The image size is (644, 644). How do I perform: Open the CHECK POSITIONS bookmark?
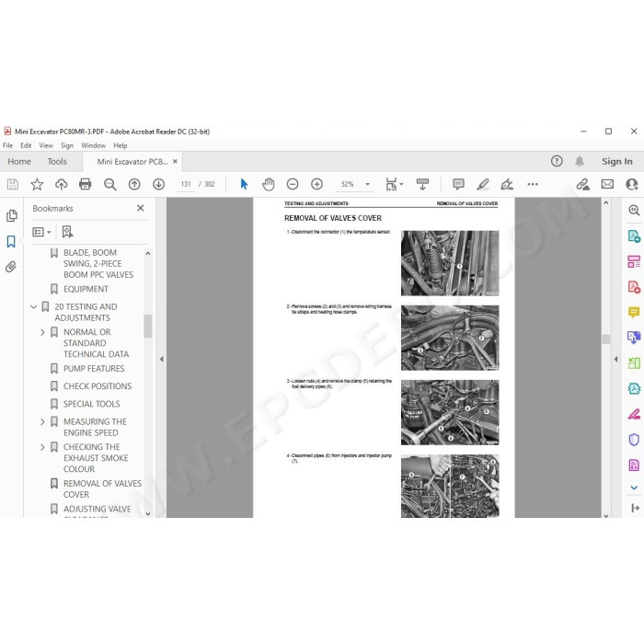pos(98,386)
